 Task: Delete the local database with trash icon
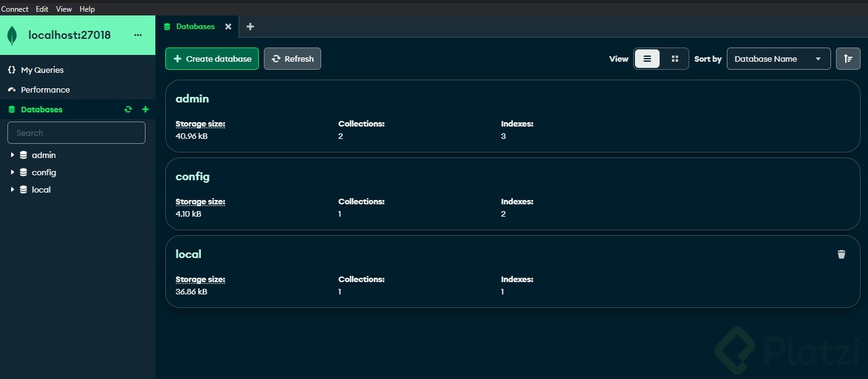click(x=841, y=254)
